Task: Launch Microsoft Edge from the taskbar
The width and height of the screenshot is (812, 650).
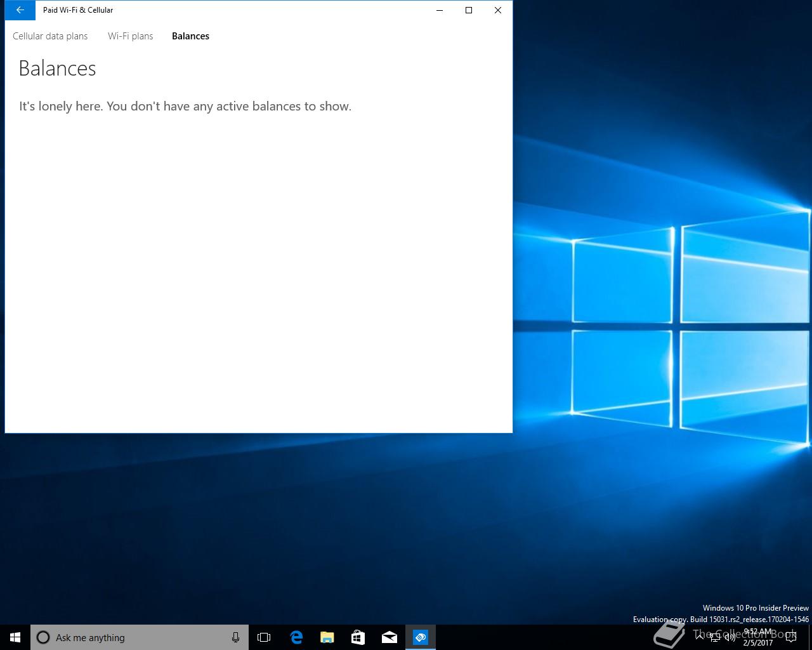Action: 296,637
